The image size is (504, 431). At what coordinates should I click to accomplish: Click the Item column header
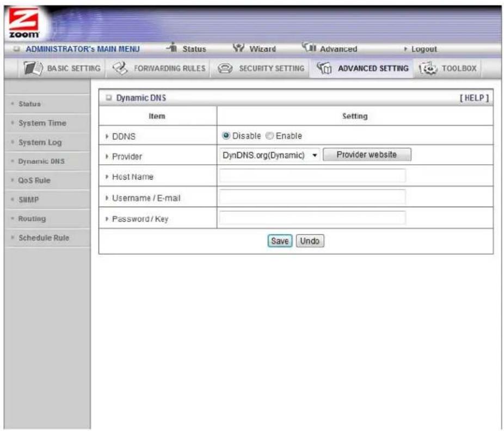point(157,116)
